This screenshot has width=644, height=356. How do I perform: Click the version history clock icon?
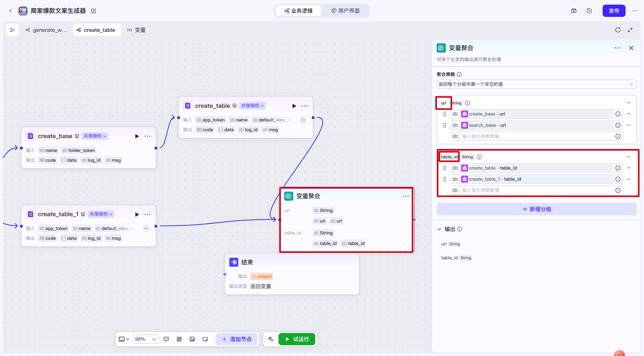pyautogui.click(x=589, y=11)
